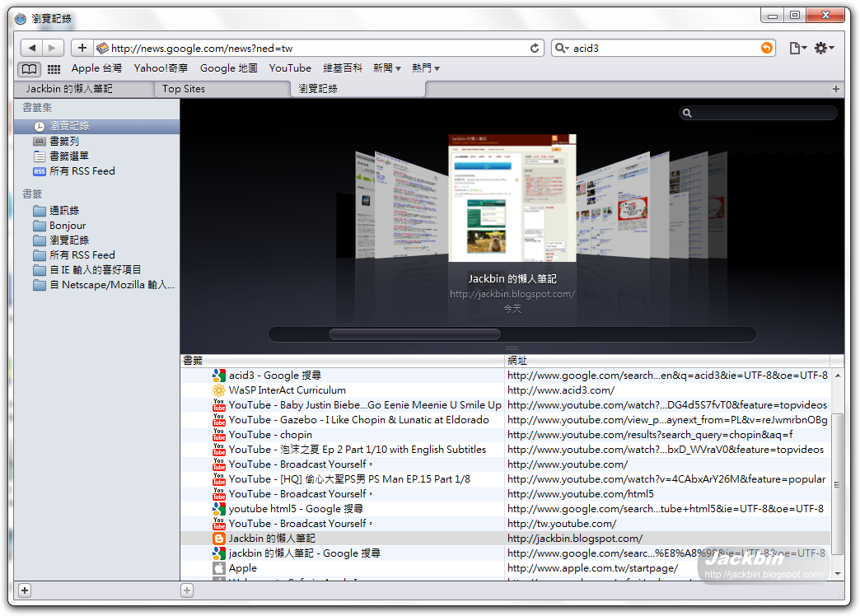Select YouTube - [HQ] 偷心大聖PS男 row
The width and height of the screenshot is (860, 616).
(x=505, y=478)
